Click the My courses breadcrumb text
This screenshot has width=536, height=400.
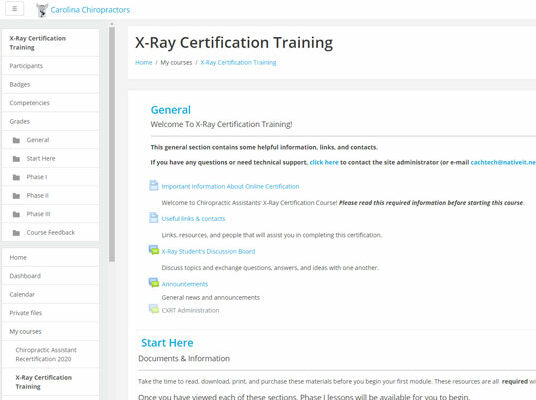tap(176, 63)
